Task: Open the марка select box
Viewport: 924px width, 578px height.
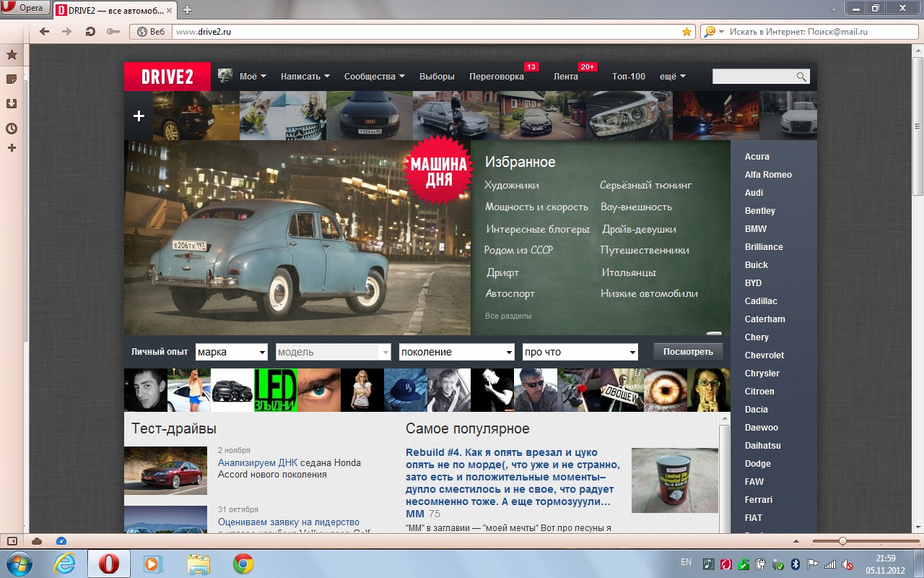Action: point(232,352)
